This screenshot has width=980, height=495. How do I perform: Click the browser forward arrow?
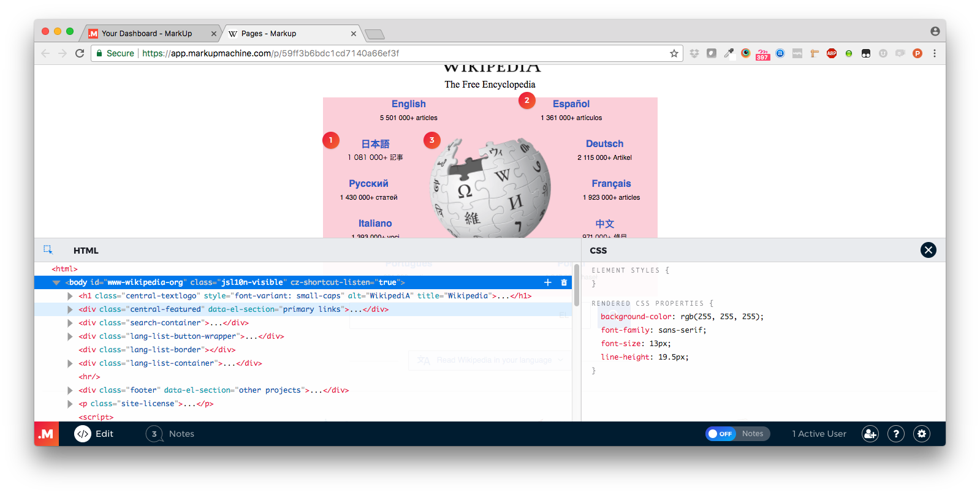pyautogui.click(x=63, y=53)
